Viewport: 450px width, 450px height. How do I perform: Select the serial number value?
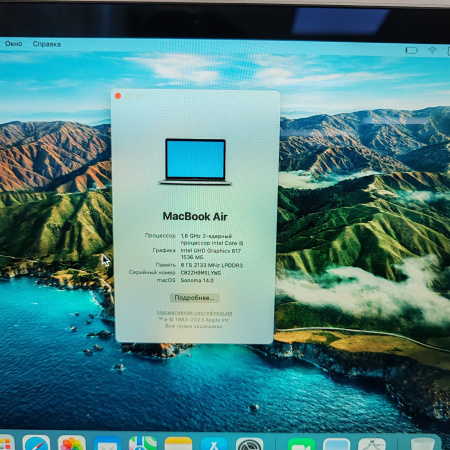click(201, 273)
